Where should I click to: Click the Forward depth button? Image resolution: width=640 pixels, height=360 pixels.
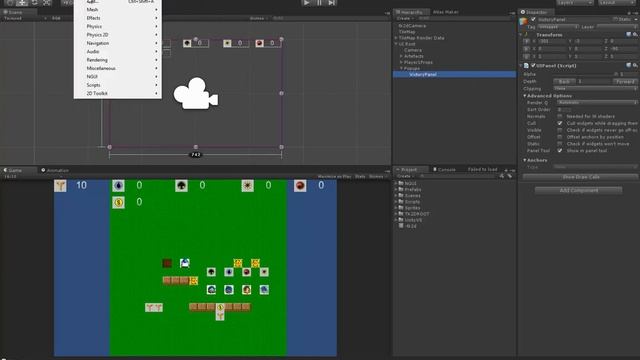coord(625,81)
